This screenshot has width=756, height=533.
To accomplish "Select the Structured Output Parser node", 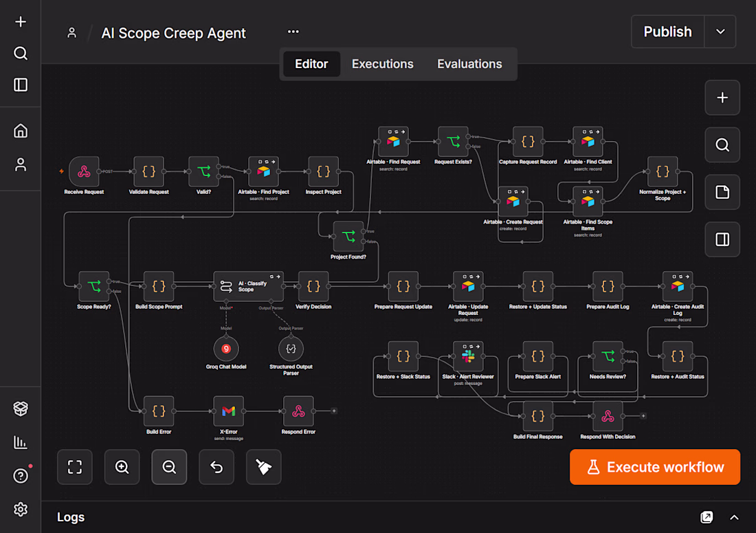I will pyautogui.click(x=291, y=348).
